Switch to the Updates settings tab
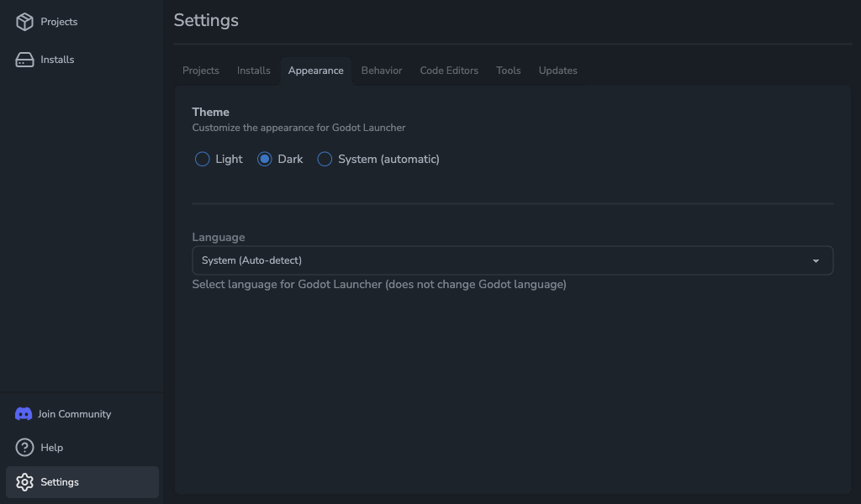 [x=558, y=71]
